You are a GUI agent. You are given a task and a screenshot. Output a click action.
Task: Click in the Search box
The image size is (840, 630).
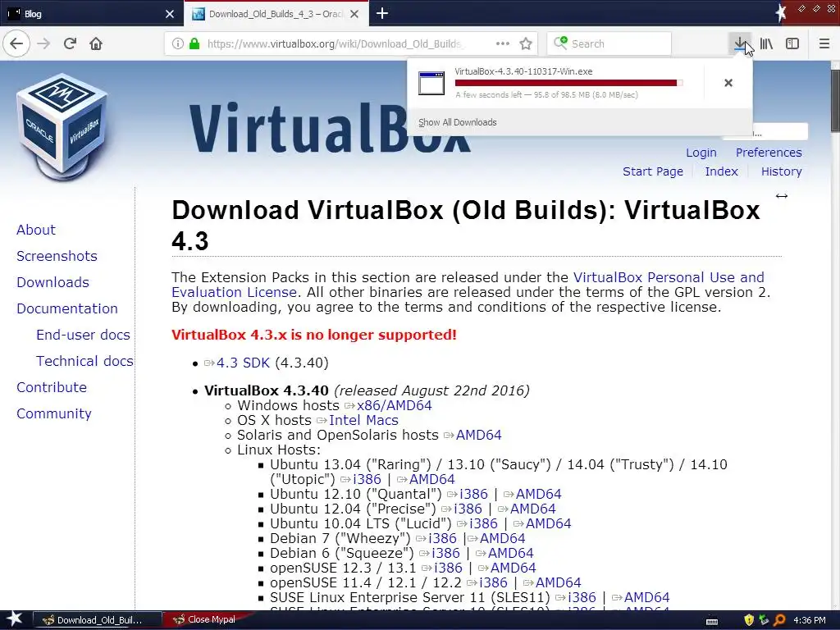pos(609,43)
